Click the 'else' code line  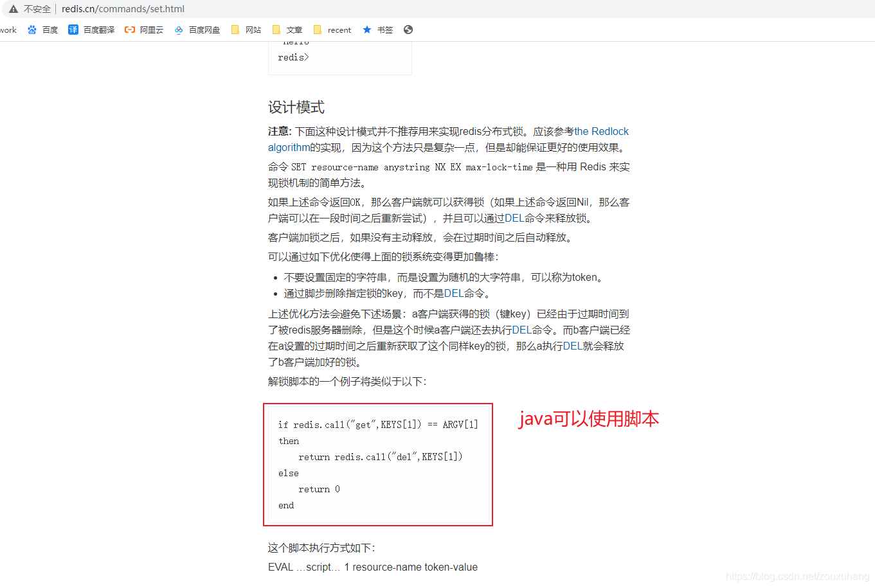(289, 473)
